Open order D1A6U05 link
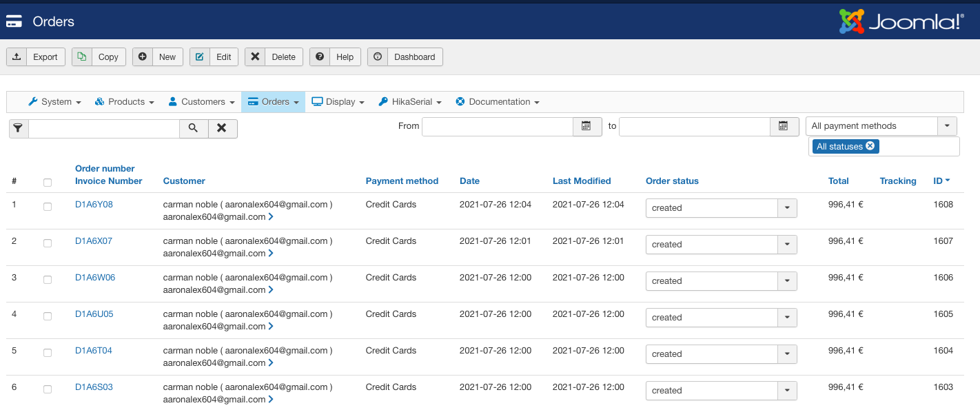The width and height of the screenshot is (980, 410). 94,314
